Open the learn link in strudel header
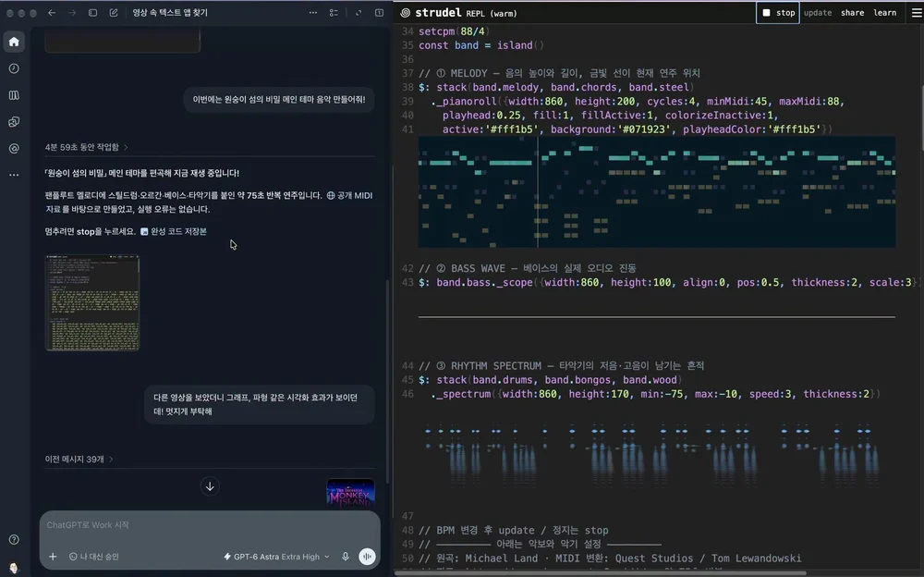Screen dimensions: 924x577 coord(884,12)
